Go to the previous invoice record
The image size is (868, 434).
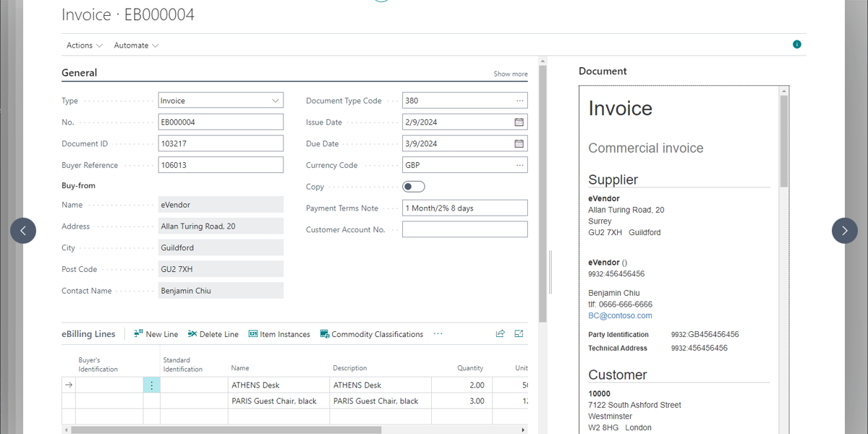point(23,231)
